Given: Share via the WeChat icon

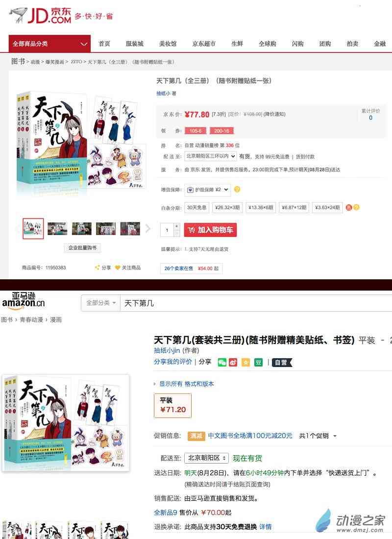Looking at the screenshot, I should tap(222, 362).
